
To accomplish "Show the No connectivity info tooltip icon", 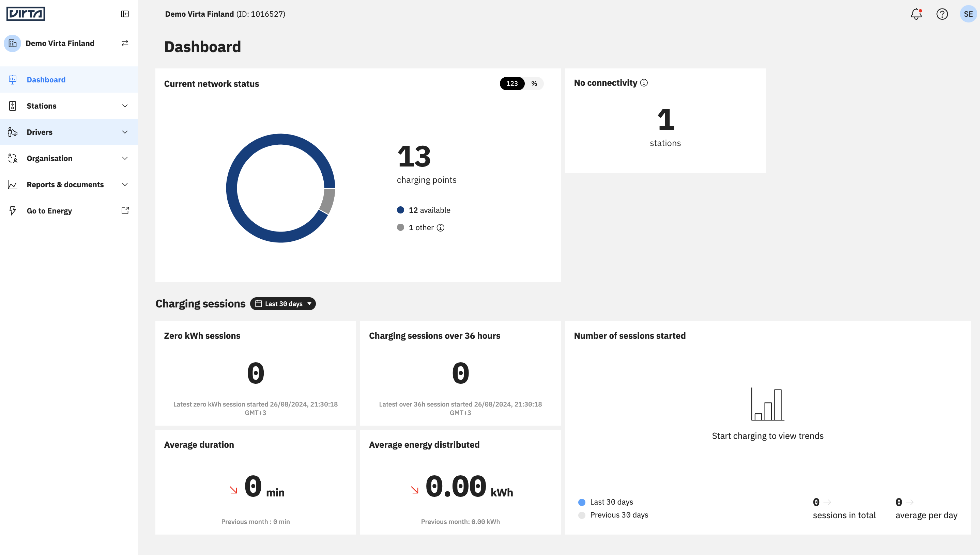I will click(x=644, y=83).
